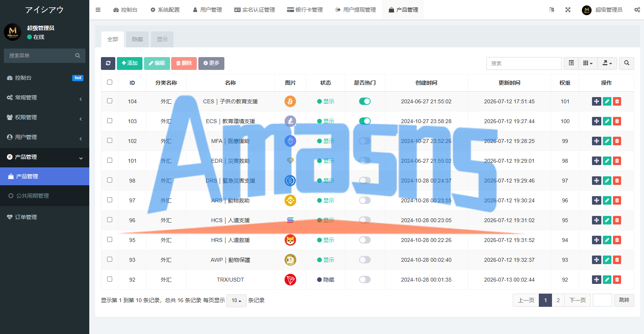Click red delete trash for ID 92

[617, 280]
